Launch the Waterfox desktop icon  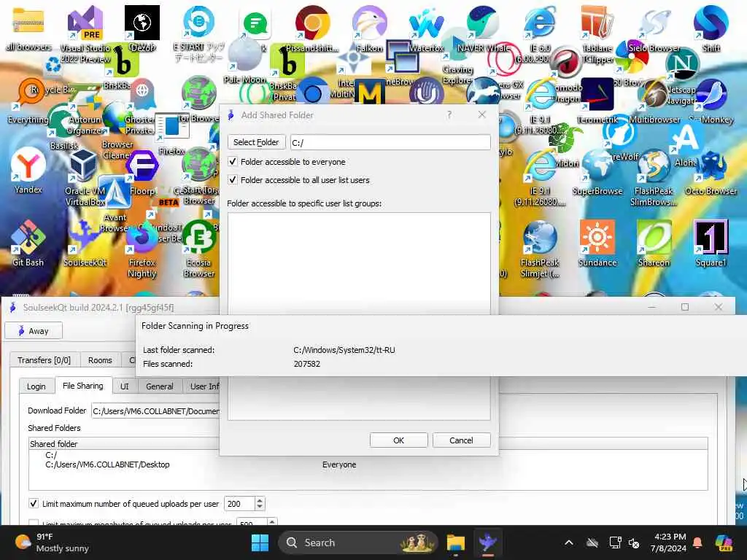(x=426, y=28)
